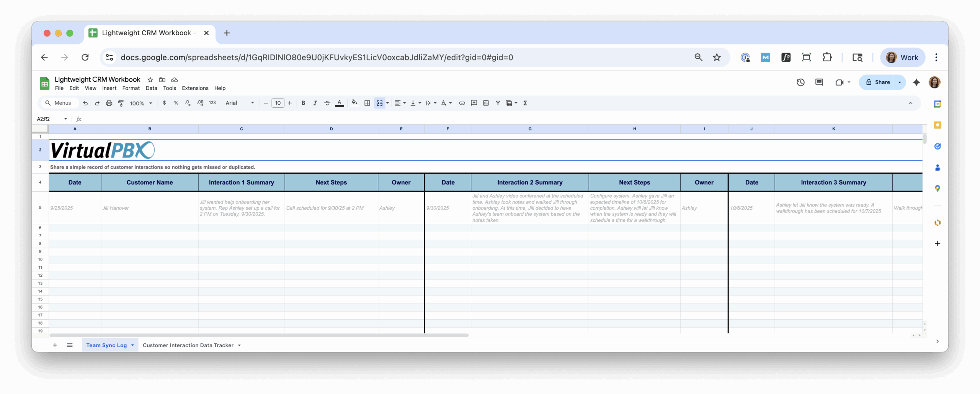This screenshot has height=394, width=980.
Task: Open version history clock icon
Action: tap(800, 82)
